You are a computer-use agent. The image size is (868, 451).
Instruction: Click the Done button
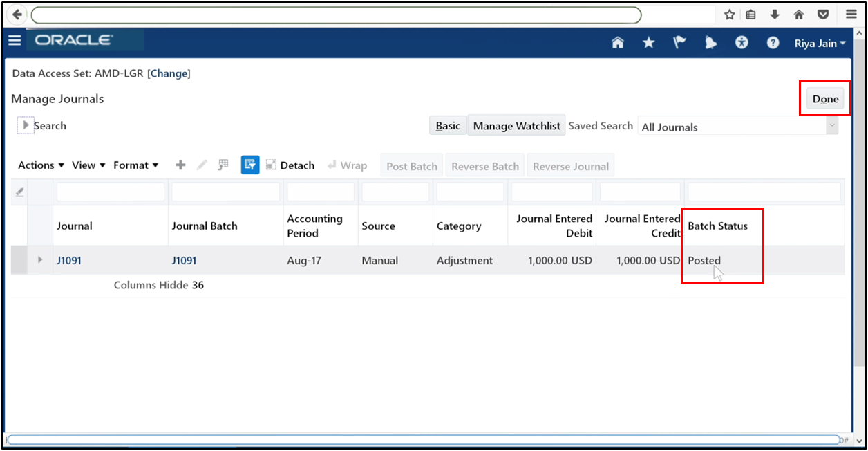click(825, 98)
